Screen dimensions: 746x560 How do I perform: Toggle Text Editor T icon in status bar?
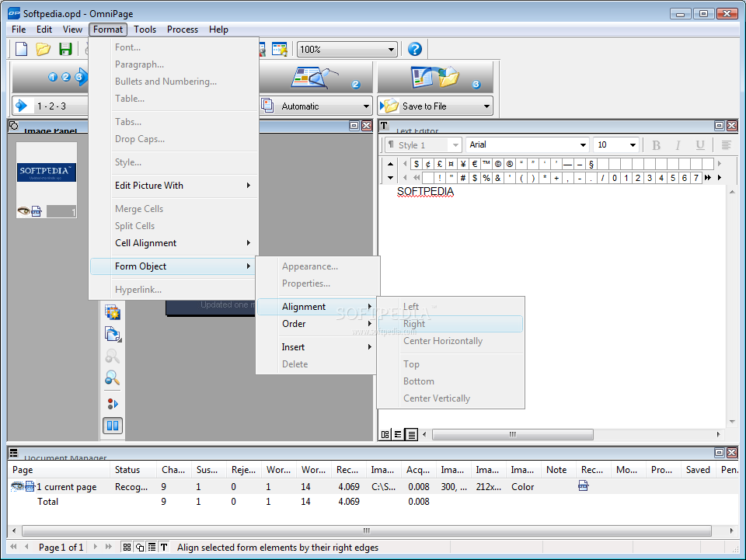[164, 547]
